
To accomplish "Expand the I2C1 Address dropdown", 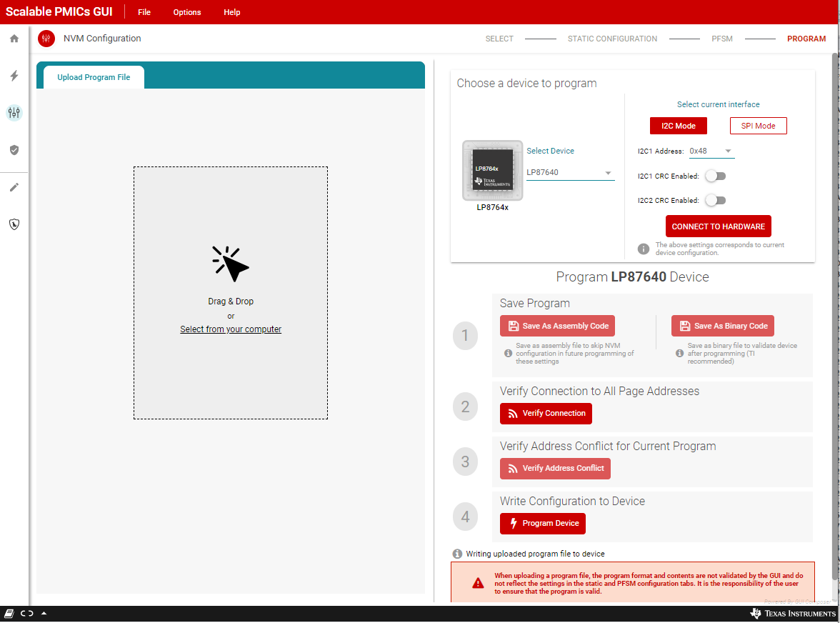I will [711, 151].
